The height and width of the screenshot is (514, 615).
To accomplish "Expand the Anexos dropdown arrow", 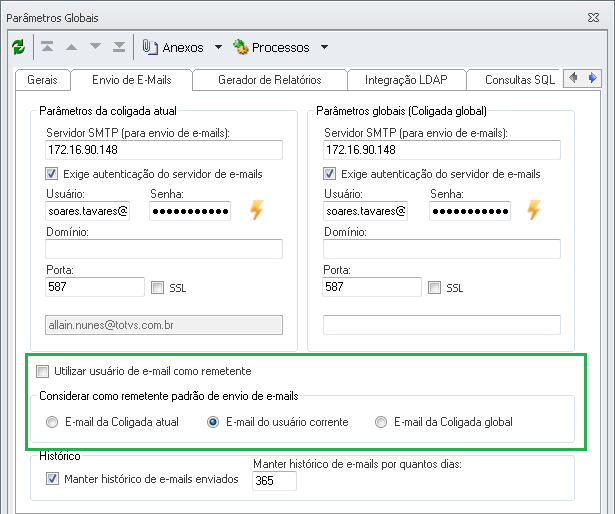I will [218, 47].
